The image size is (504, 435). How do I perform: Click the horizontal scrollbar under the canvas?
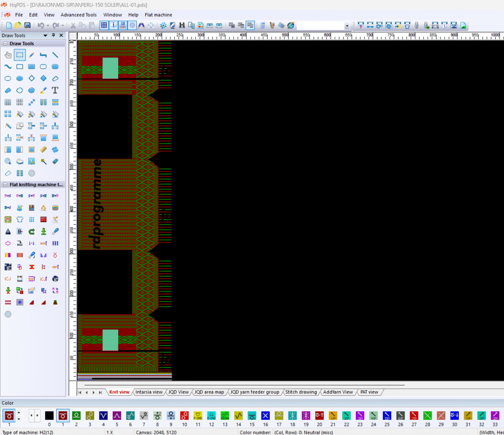[x=244, y=384]
